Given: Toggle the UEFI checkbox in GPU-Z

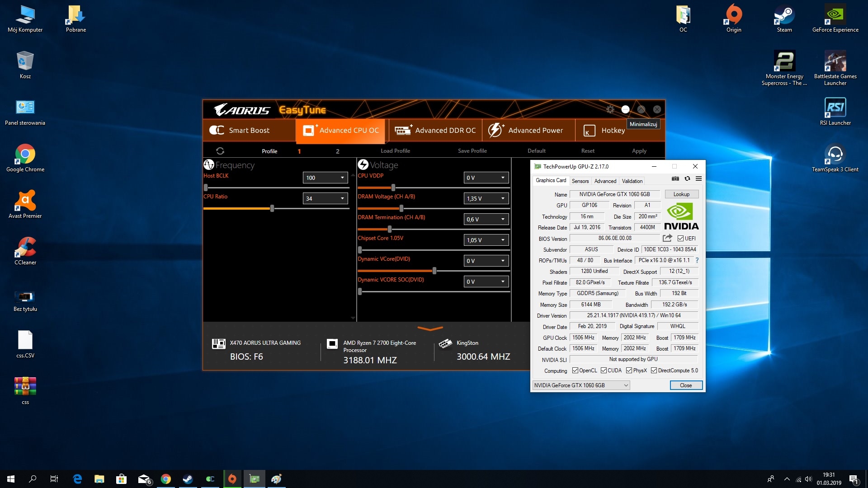Looking at the screenshot, I should (x=680, y=239).
